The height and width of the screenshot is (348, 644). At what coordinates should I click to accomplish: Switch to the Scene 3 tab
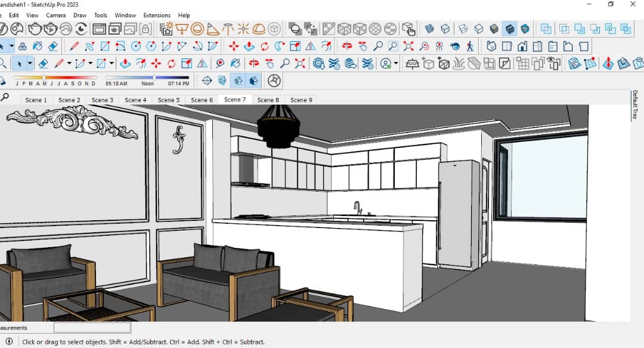103,100
